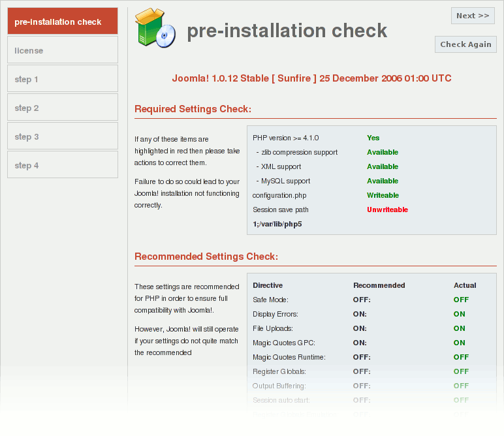Click the 'These settings are recommended' paragraph
The image size is (504, 436).
pyautogui.click(x=187, y=298)
